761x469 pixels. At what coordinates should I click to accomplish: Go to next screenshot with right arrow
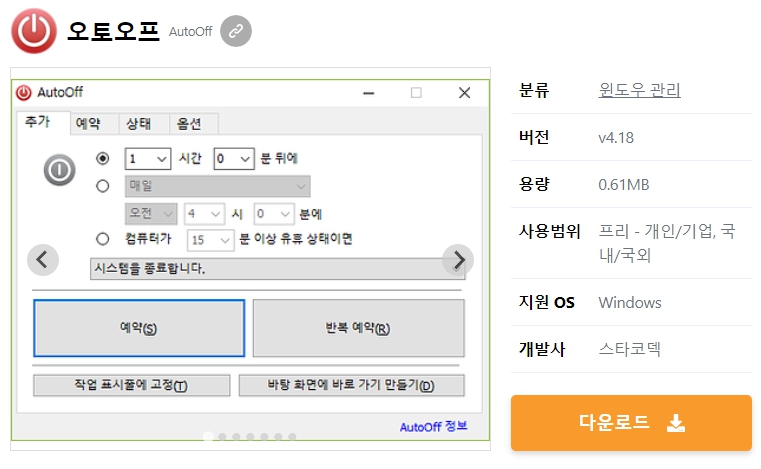(x=458, y=260)
